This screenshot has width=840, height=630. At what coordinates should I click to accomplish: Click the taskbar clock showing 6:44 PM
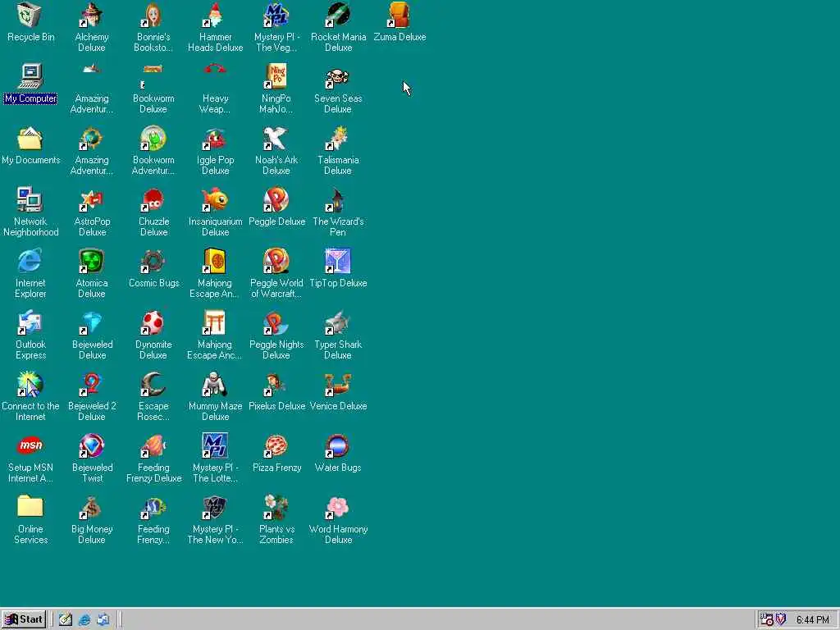pos(812,620)
